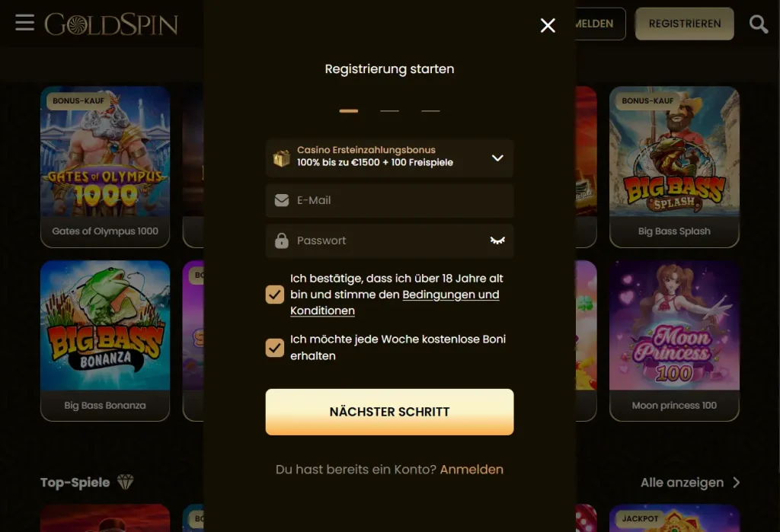This screenshot has width=780, height=532.
Task: Open the Bedingungen und Konditionen link
Action: tap(395, 302)
